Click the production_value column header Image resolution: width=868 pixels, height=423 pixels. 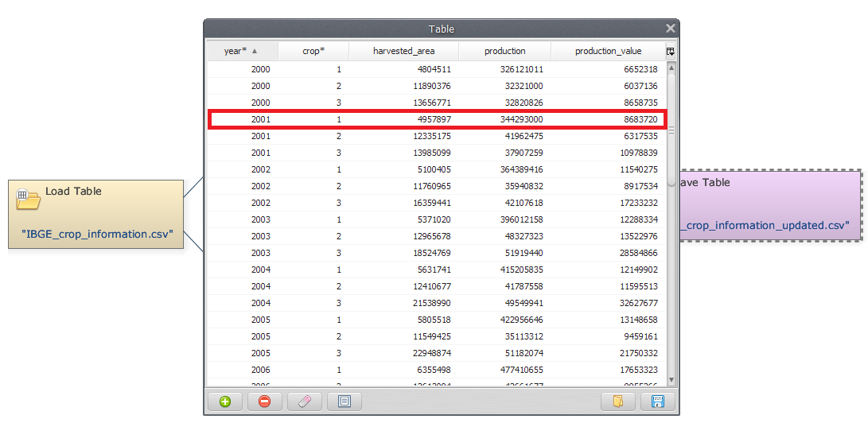pyautogui.click(x=608, y=51)
